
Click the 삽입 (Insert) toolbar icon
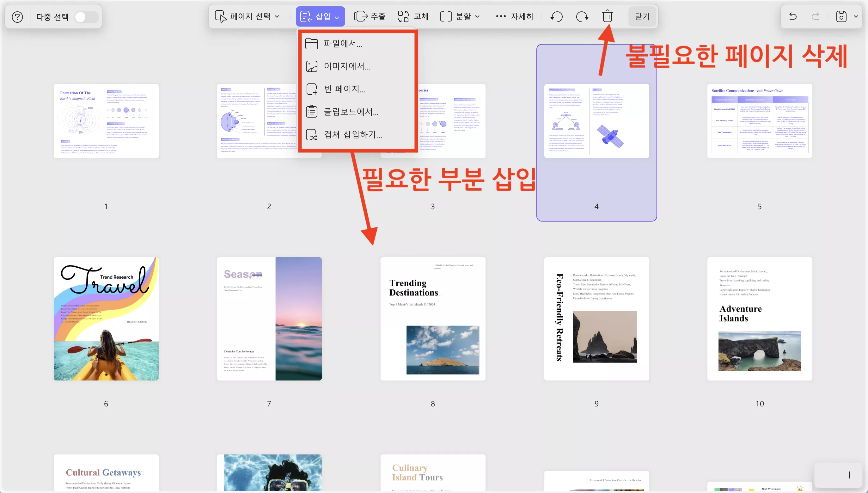click(x=306, y=16)
